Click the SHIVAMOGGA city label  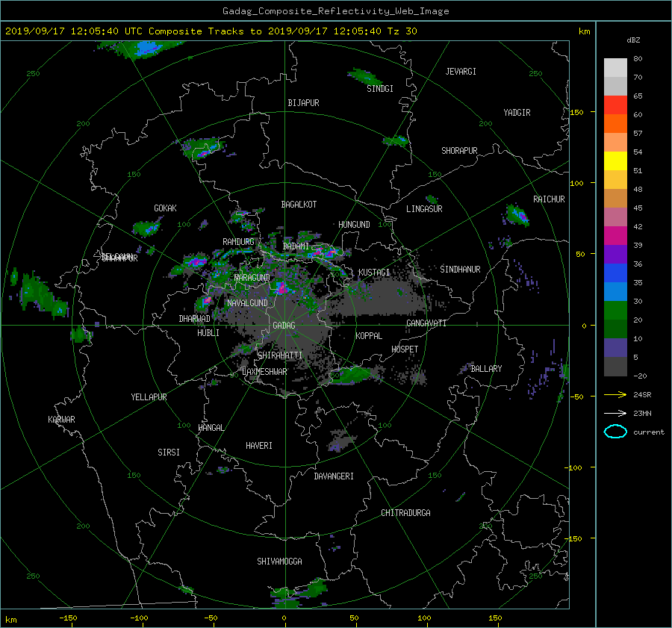point(279,562)
